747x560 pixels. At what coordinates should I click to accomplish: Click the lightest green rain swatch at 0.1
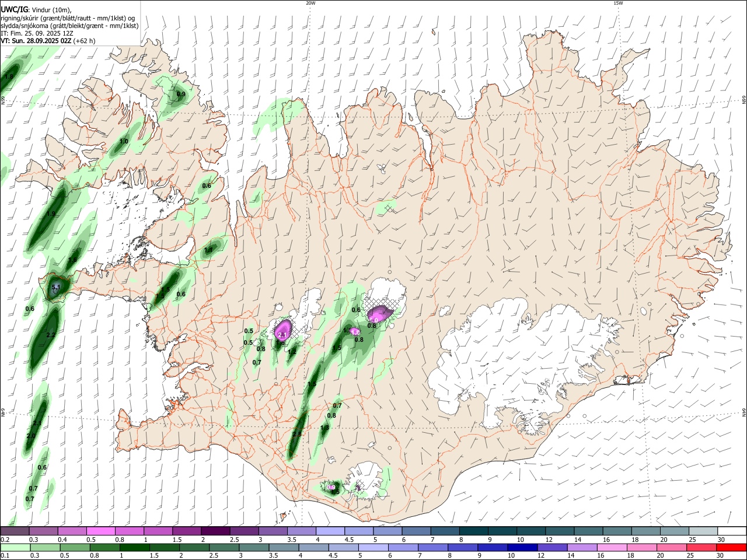tap(14, 547)
